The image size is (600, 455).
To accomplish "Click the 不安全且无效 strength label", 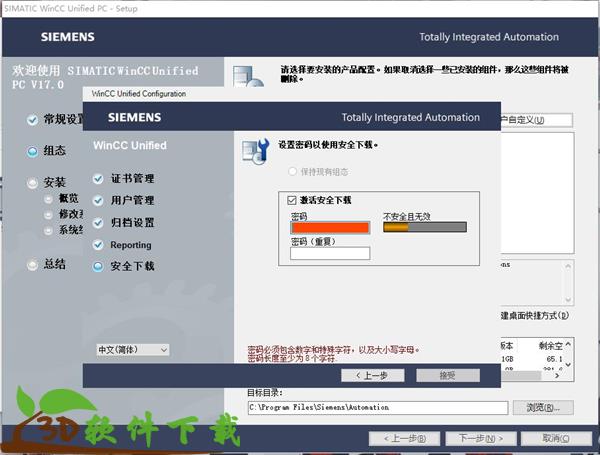I will pyautogui.click(x=407, y=217).
